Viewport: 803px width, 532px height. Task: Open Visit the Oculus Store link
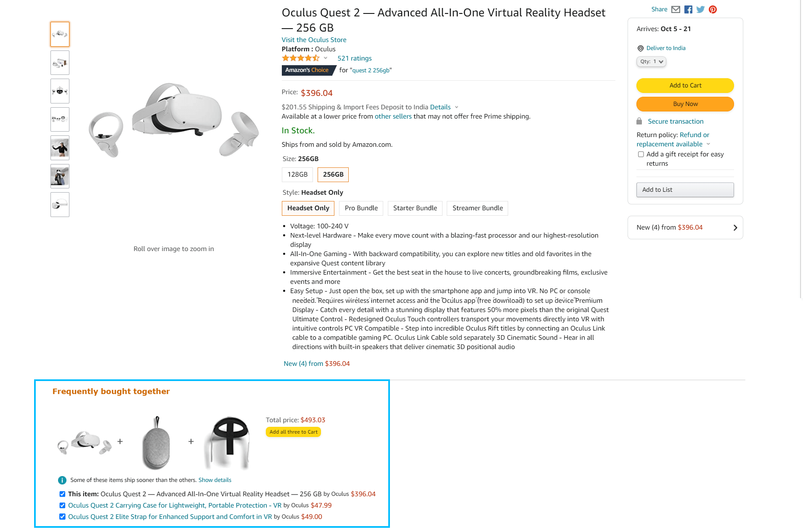click(314, 40)
